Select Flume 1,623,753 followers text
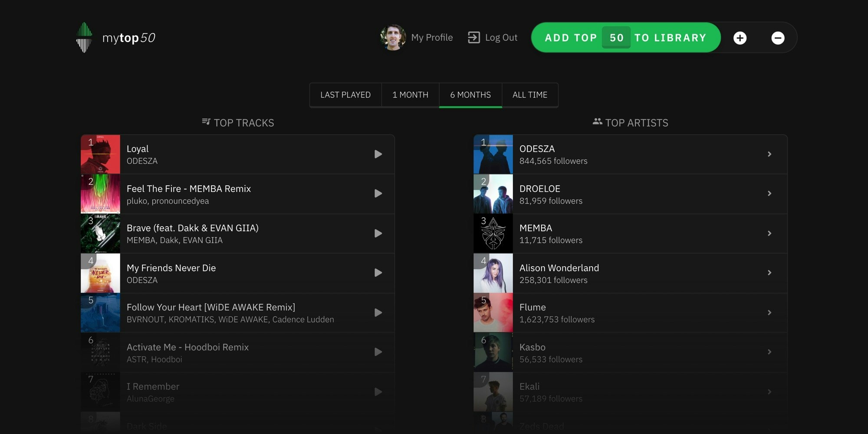 [557, 319]
